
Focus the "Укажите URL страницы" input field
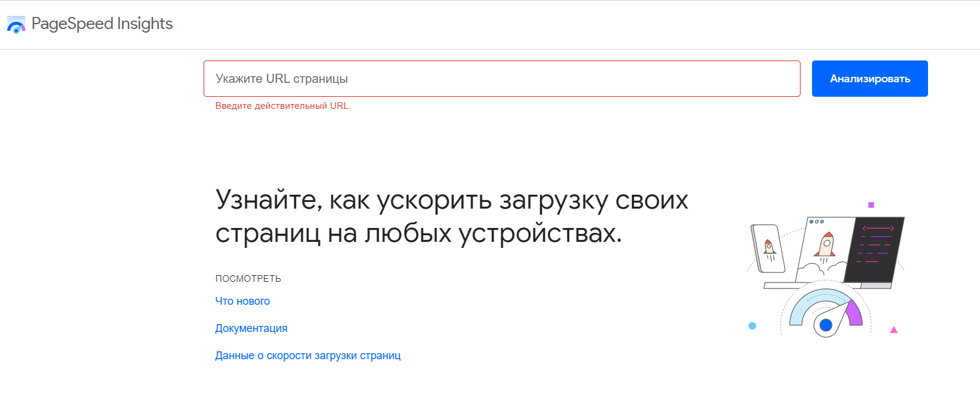[x=501, y=79]
